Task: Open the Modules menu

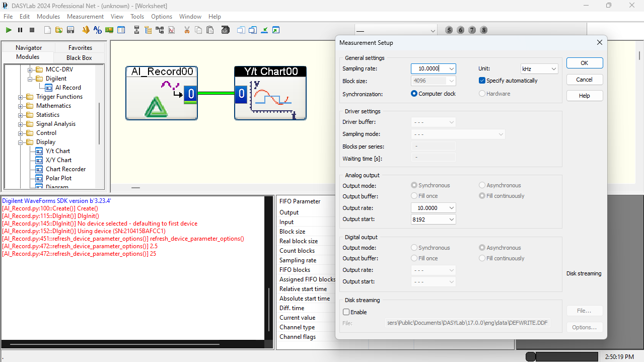Action: [x=48, y=16]
